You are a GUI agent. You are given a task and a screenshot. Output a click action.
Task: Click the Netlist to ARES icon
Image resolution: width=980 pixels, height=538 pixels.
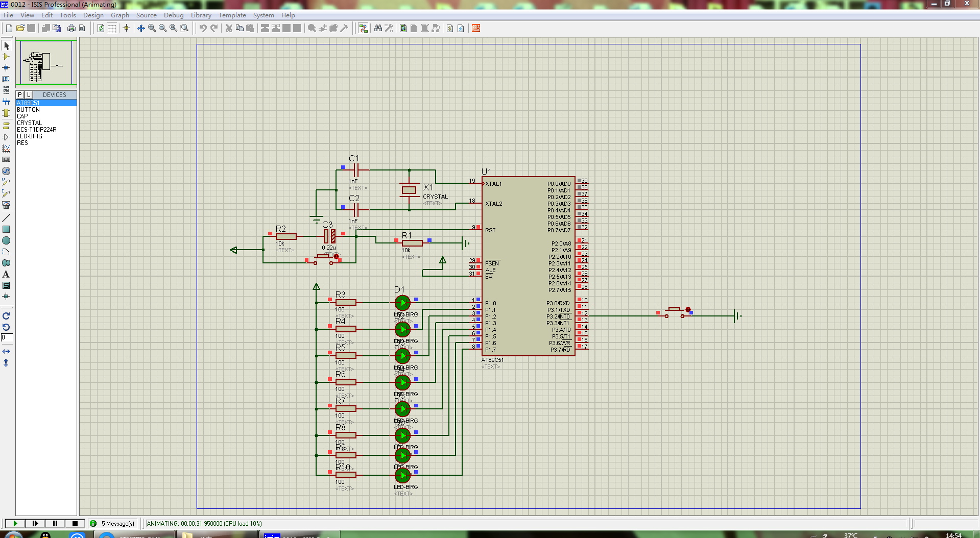(476, 28)
